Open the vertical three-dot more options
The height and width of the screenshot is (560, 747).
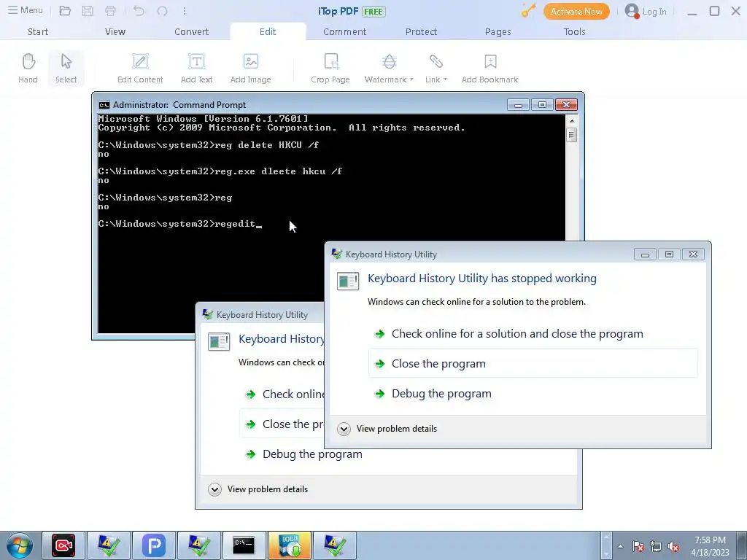click(x=185, y=11)
